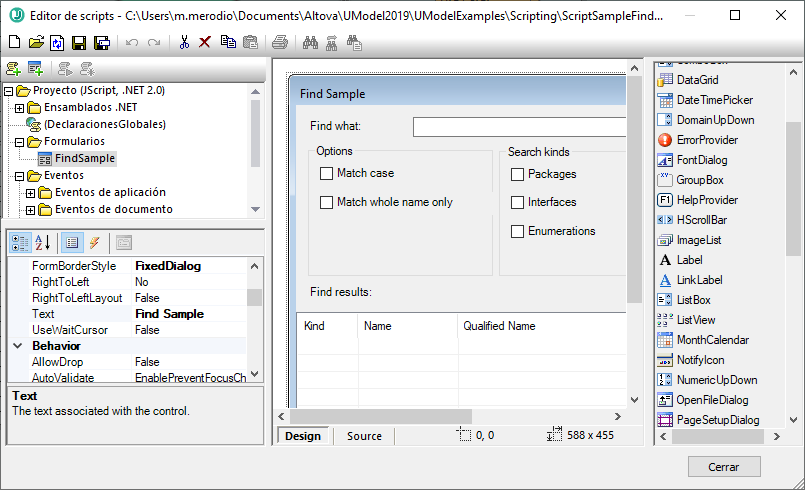
Task: Click the red X delete icon
Action: [x=205, y=42]
